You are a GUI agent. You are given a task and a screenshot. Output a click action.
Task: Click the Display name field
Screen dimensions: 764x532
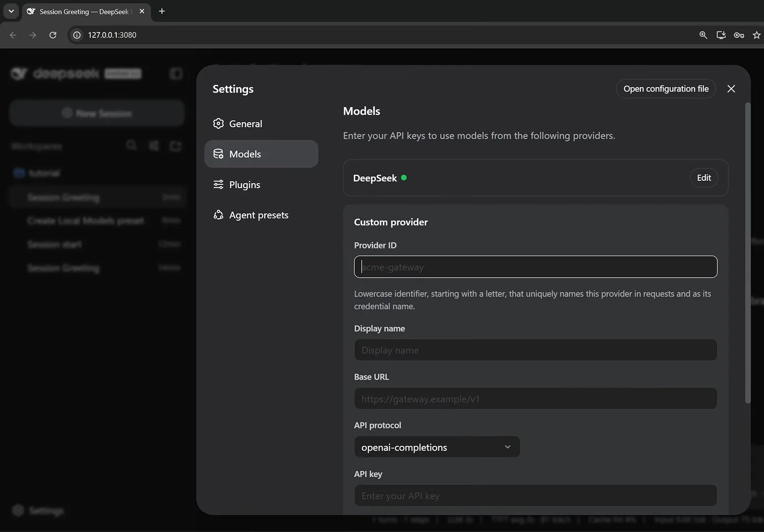tap(535, 350)
